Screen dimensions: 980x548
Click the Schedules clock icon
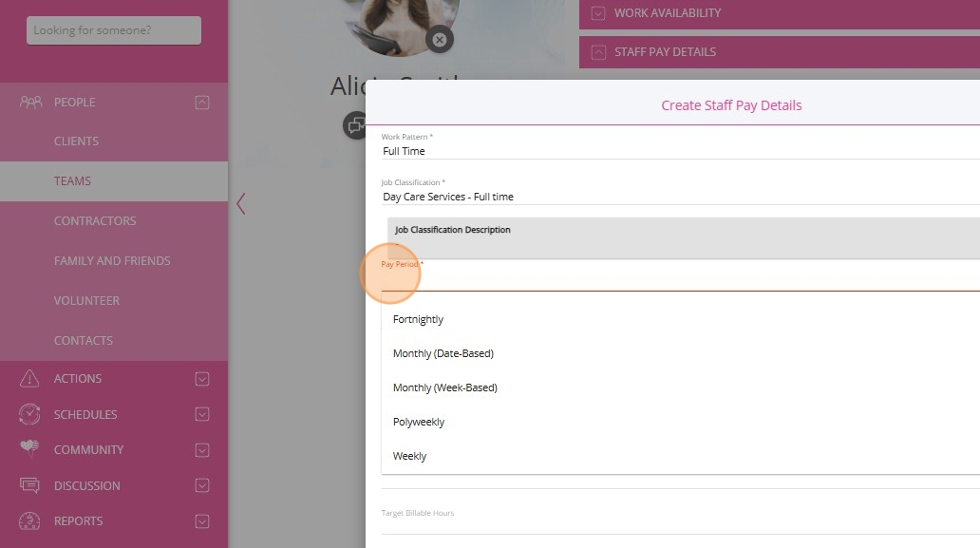29,414
